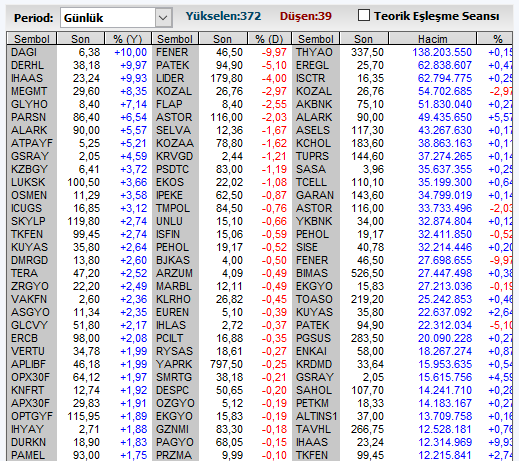Select ASELS symbol row
The width and height of the screenshot is (519, 461).
tap(313, 130)
